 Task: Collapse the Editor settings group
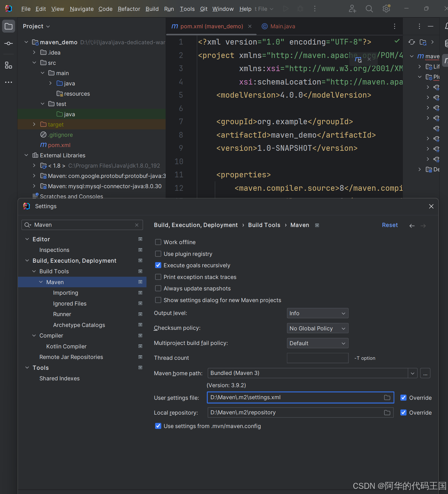coord(27,239)
